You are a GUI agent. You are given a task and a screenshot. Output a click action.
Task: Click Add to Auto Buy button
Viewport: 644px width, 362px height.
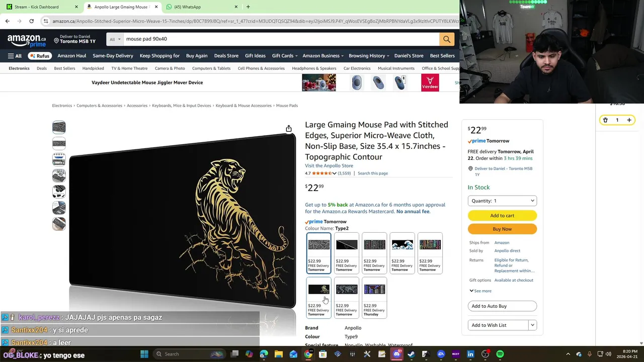click(x=502, y=306)
